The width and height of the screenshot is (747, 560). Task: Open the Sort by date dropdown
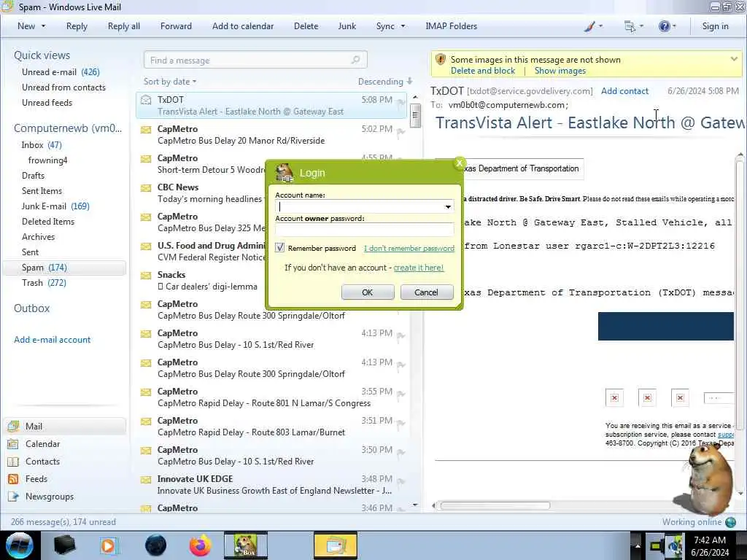pos(170,82)
